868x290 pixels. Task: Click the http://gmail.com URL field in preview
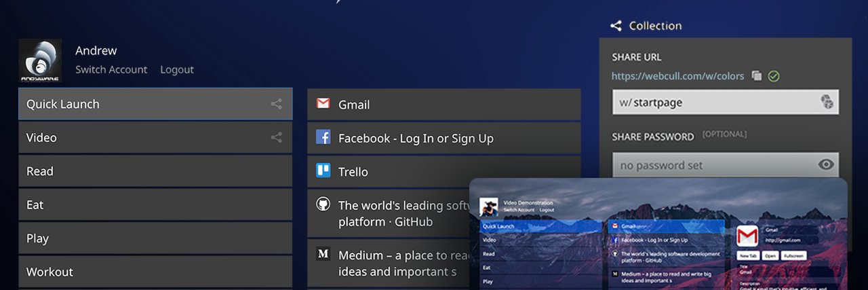[x=791, y=240]
